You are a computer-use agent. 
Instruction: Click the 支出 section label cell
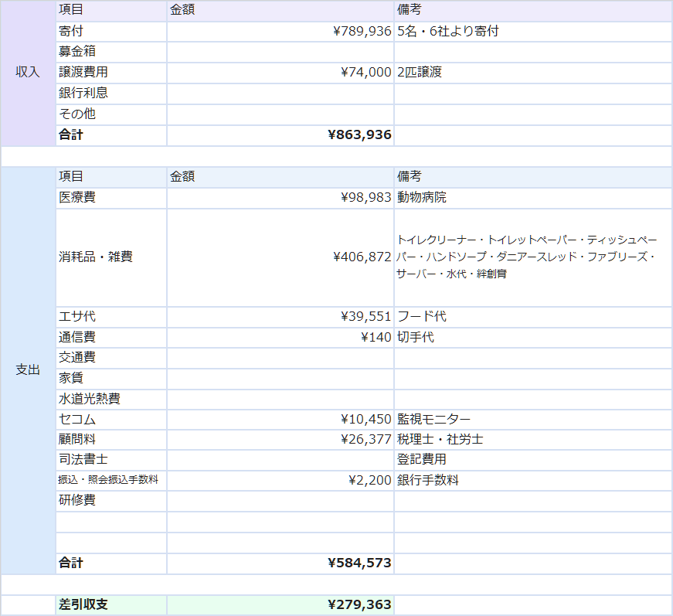click(28, 370)
